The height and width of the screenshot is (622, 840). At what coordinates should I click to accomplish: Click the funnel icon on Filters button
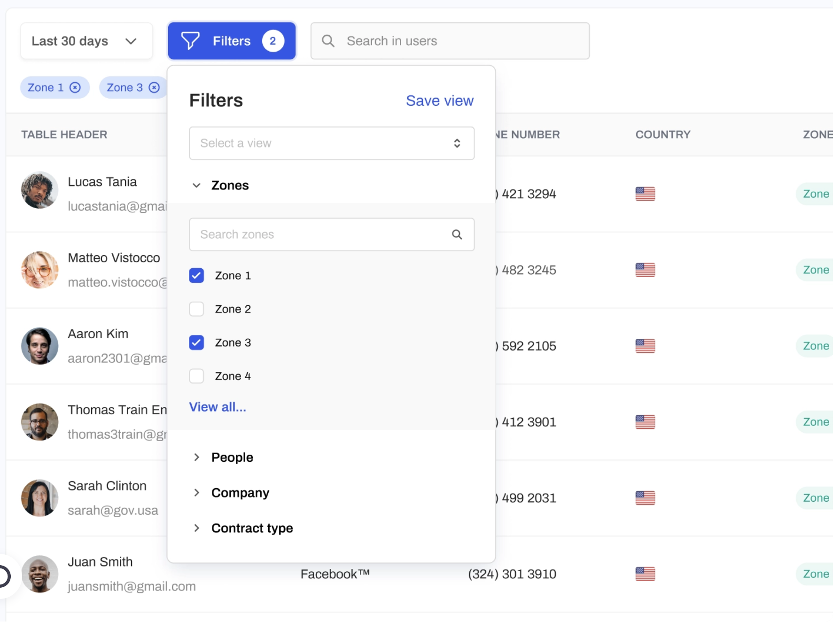pos(190,41)
